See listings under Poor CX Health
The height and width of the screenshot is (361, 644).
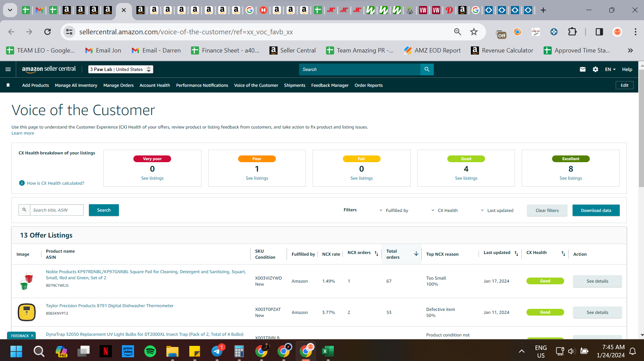pos(257,178)
